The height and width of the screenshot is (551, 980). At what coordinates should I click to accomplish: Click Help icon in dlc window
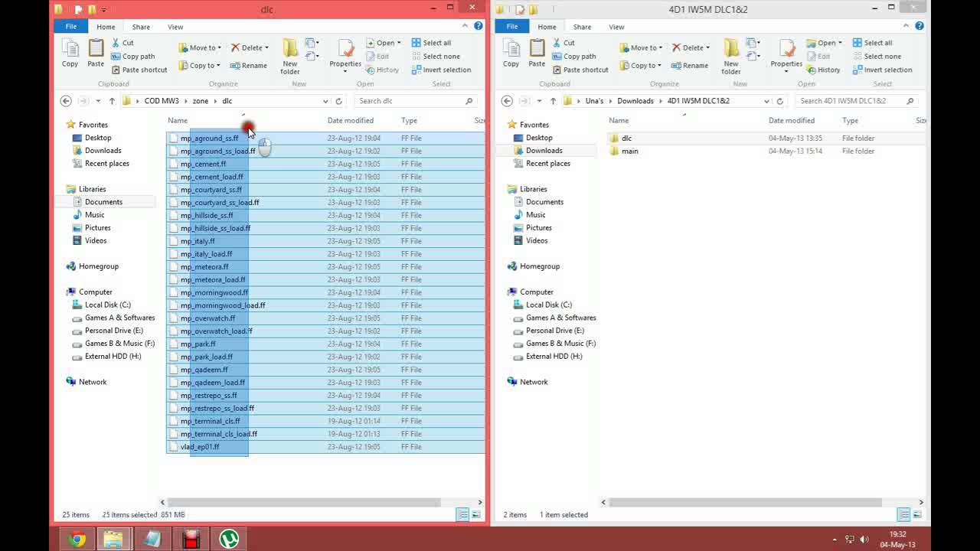479,26
